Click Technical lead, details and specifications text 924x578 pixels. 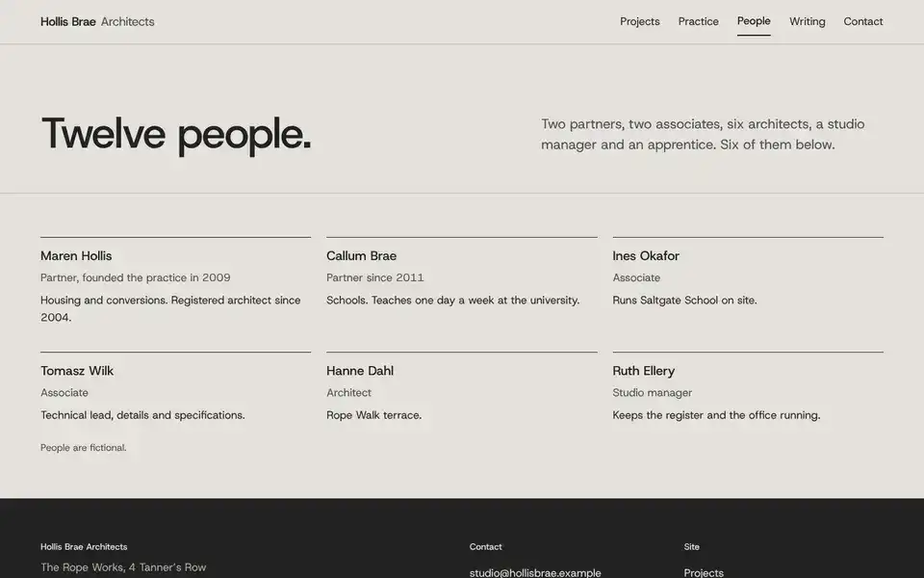click(142, 415)
